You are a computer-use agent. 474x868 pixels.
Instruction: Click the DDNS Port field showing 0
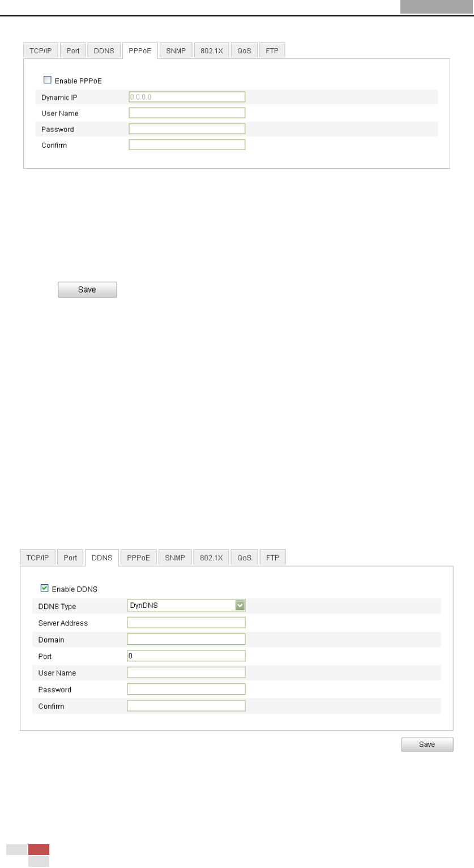[186, 656]
